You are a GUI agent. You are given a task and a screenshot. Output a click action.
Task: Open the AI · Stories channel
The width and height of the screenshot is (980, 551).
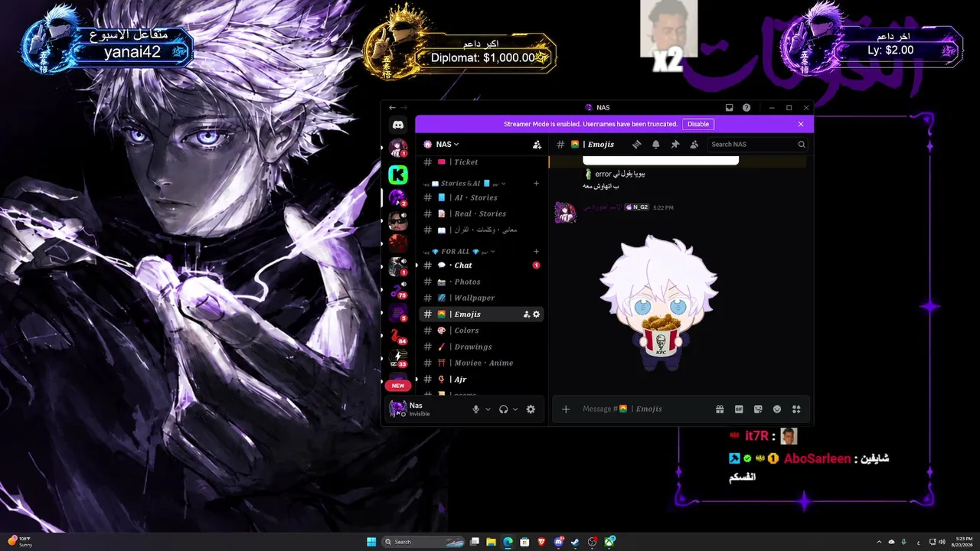pyautogui.click(x=482, y=197)
